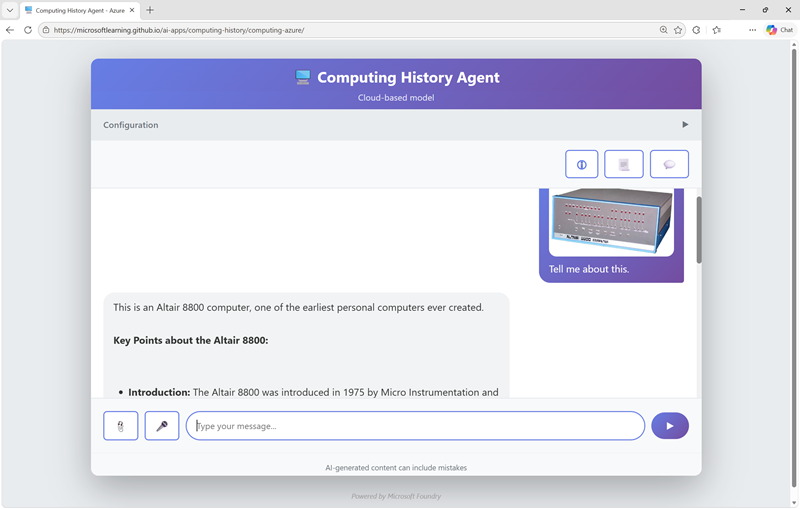Screen dimensions: 800x509
Task: Click the address bar URL
Action: [x=179, y=30]
